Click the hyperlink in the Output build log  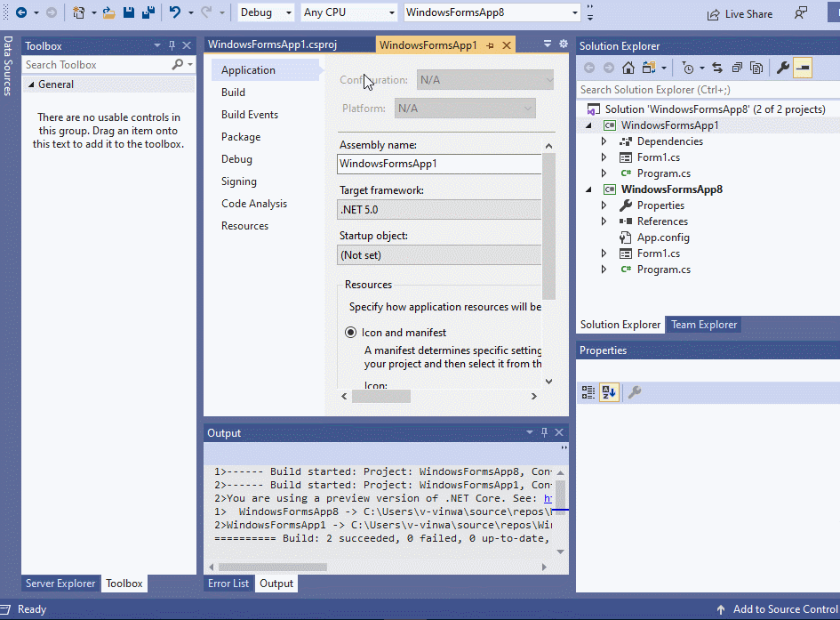548,498
